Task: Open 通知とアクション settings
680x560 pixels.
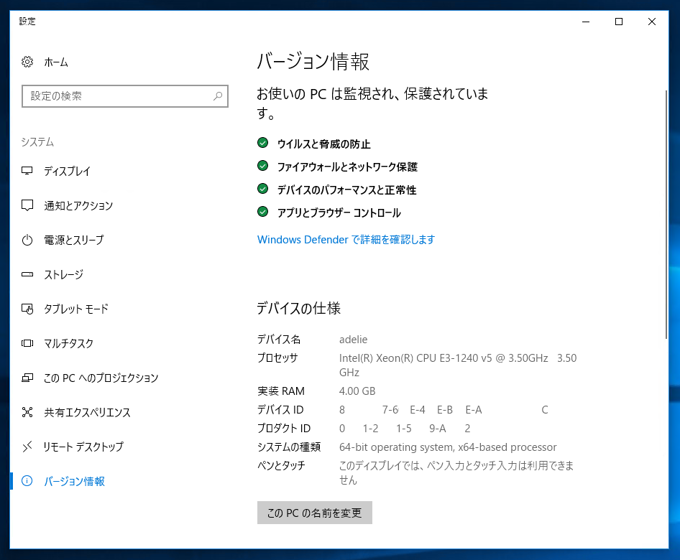Action: pyautogui.click(x=78, y=206)
